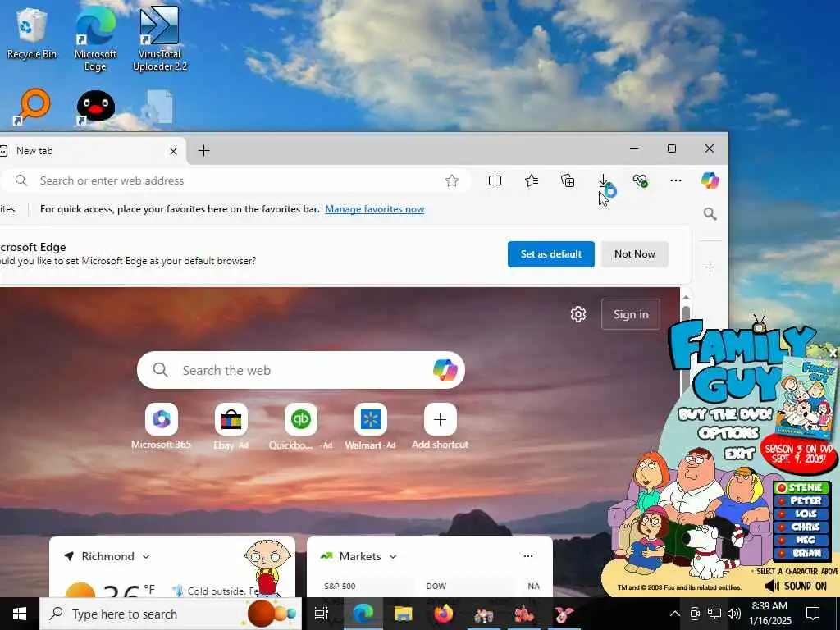Show hidden system tray icons

[x=675, y=614]
